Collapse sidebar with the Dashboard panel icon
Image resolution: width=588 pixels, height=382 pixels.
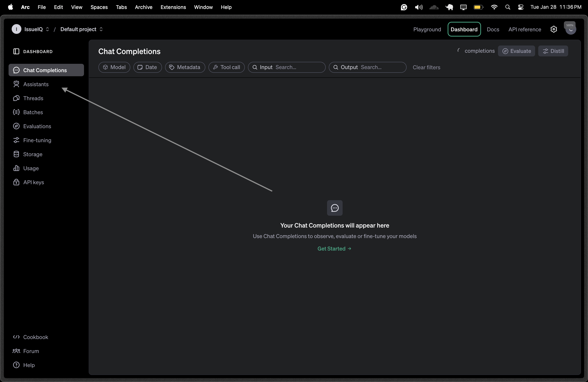(x=16, y=51)
